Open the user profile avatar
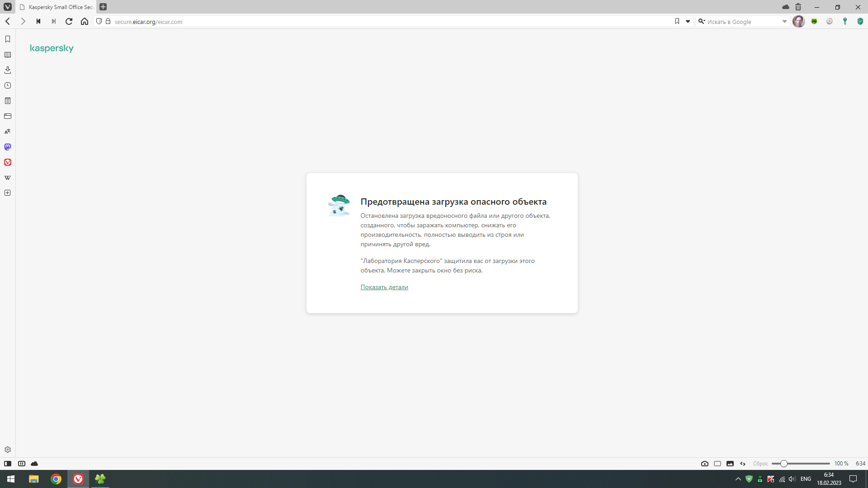The width and height of the screenshot is (868, 488). coord(799,21)
